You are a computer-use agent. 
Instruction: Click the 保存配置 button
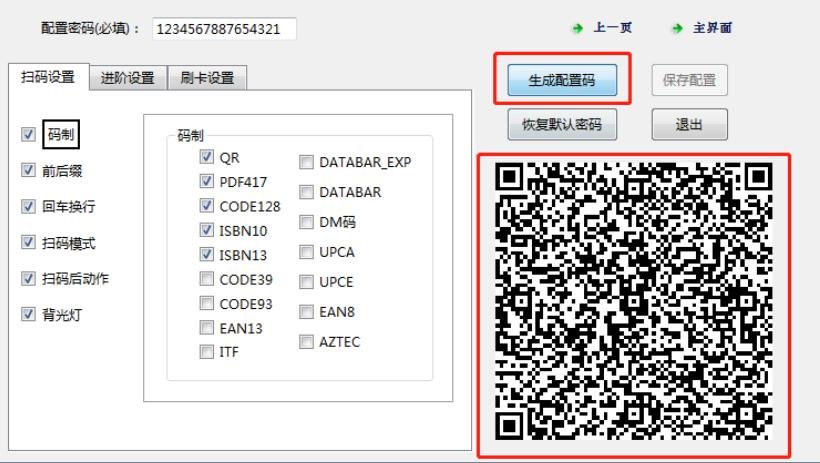point(689,80)
